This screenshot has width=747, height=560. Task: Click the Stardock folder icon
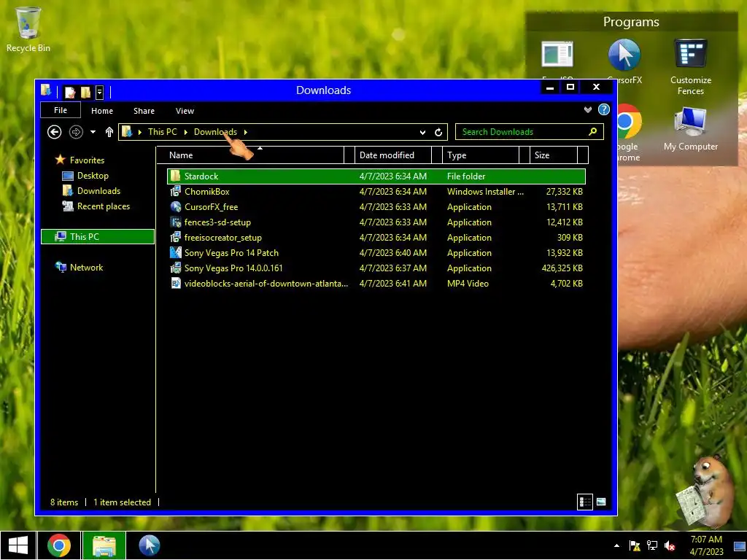click(175, 176)
